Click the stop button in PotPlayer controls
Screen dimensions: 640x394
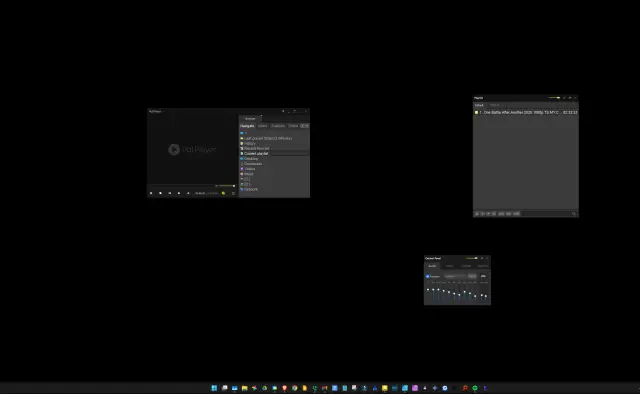point(160,193)
